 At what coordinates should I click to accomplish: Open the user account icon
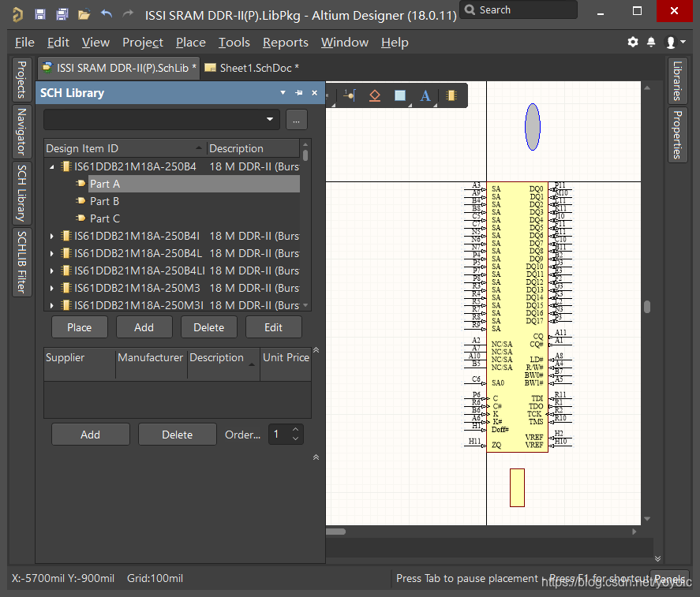(671, 42)
